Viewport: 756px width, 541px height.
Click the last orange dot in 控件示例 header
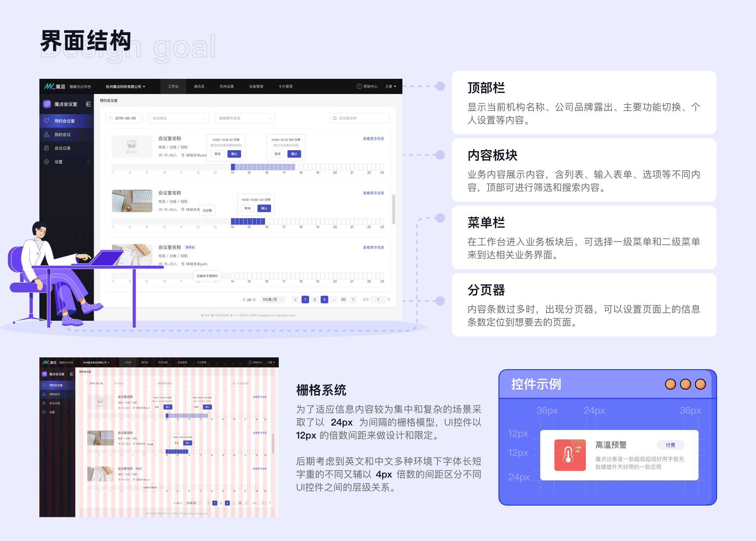[700, 384]
